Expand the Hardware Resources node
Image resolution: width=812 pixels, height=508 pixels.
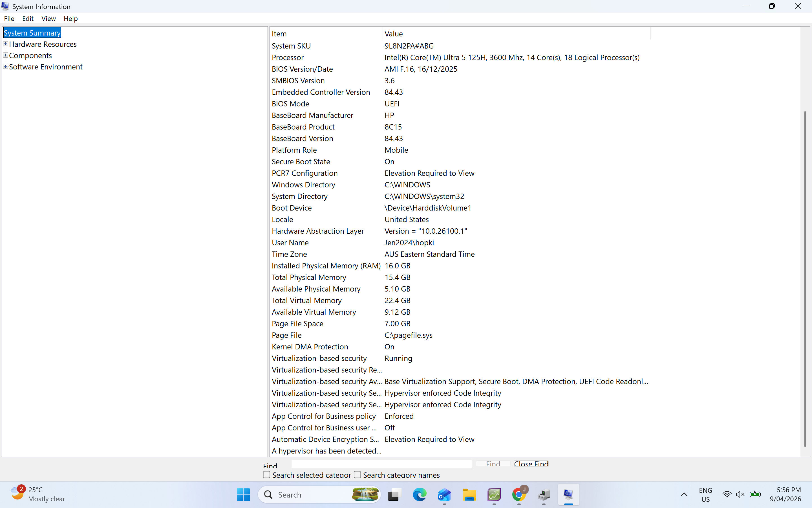coord(5,44)
